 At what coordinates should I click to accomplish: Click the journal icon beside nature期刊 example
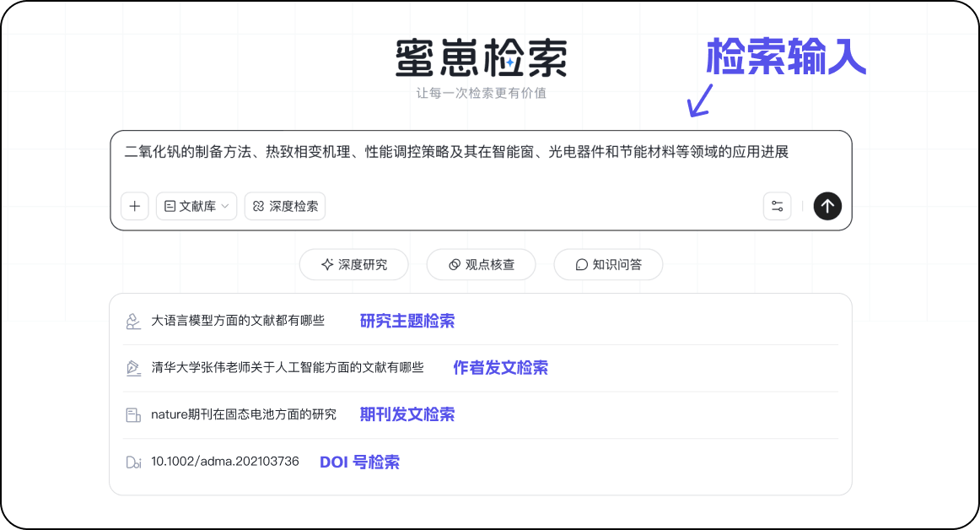coord(133,415)
